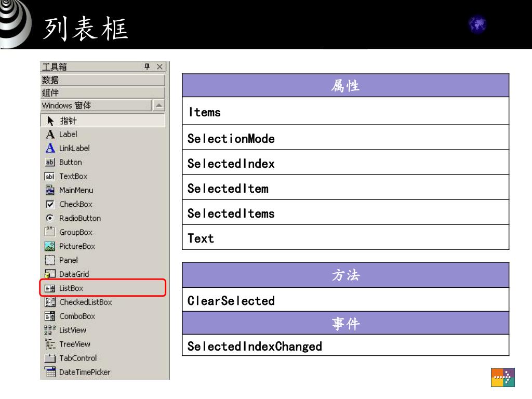The height and width of the screenshot is (399, 532).
Task: Click the GroupBox toolbox item text
Action: pos(76,232)
